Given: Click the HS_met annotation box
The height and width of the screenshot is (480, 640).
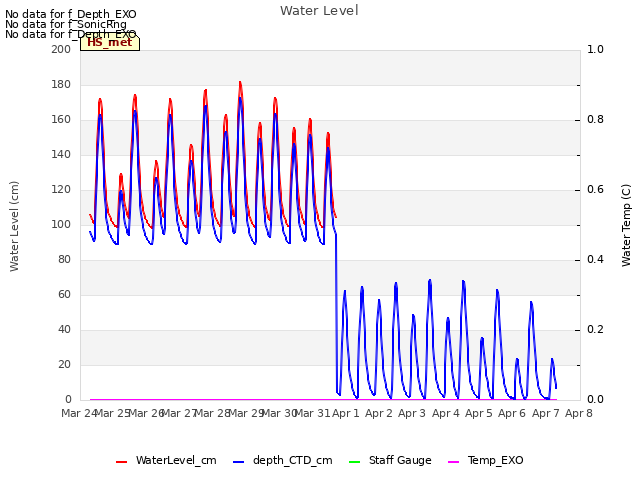Looking at the screenshot, I should [x=110, y=42].
